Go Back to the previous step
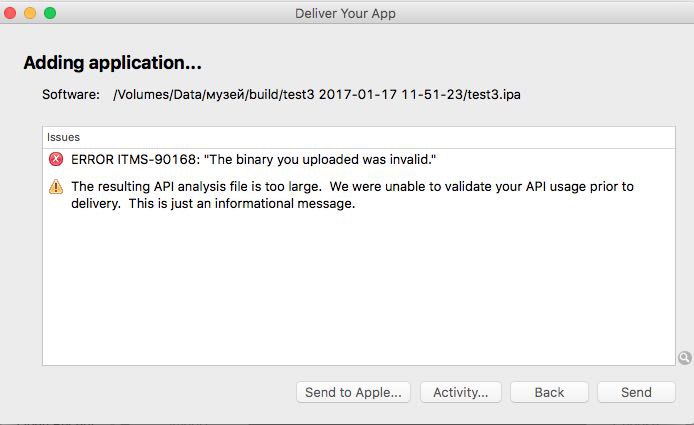This screenshot has width=694, height=425. pyautogui.click(x=549, y=392)
